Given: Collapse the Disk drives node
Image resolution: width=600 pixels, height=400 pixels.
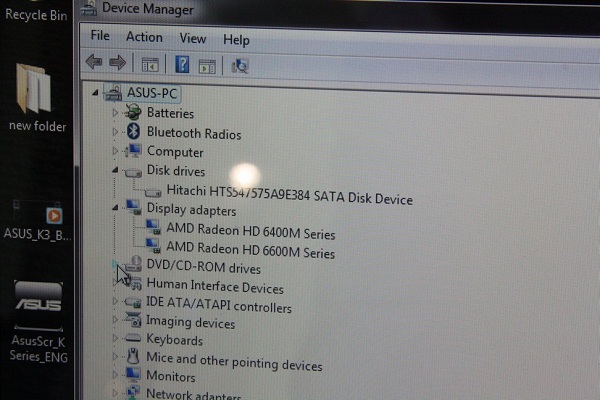Looking at the screenshot, I should click(x=115, y=170).
